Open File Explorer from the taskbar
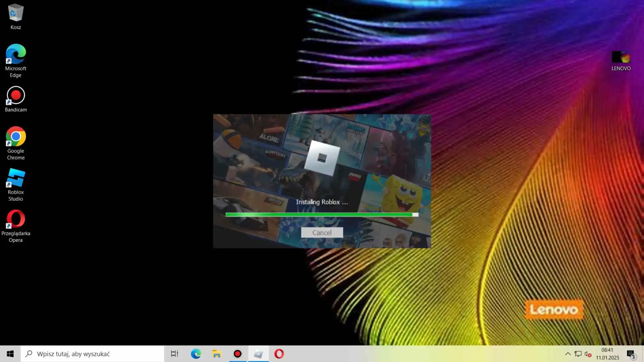Screen dimensions: 644x362 [217, 354]
